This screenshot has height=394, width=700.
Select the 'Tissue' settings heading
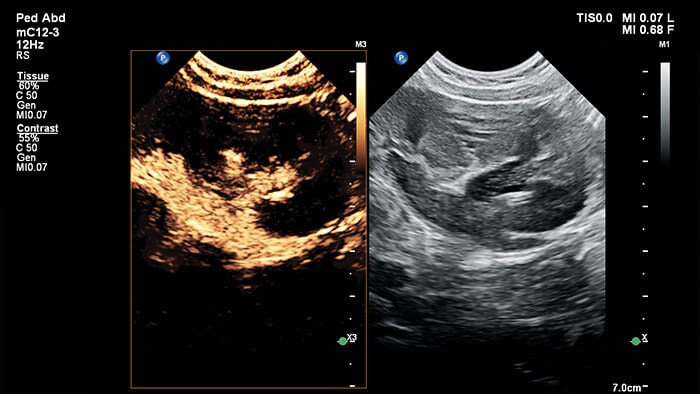(x=33, y=76)
